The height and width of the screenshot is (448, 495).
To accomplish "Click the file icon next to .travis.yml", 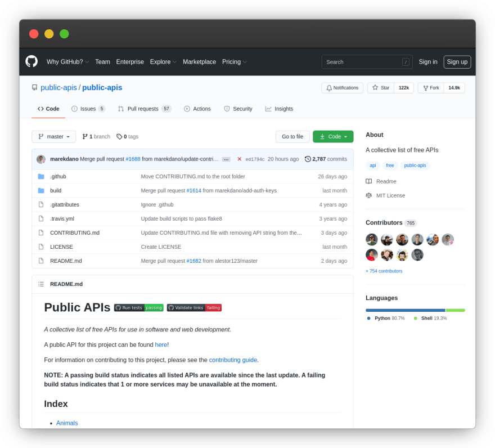I will (41, 218).
